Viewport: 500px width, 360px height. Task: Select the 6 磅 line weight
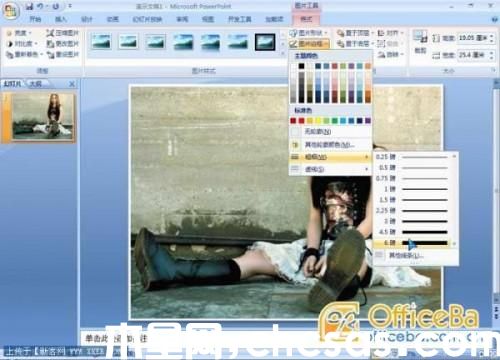tap(413, 243)
